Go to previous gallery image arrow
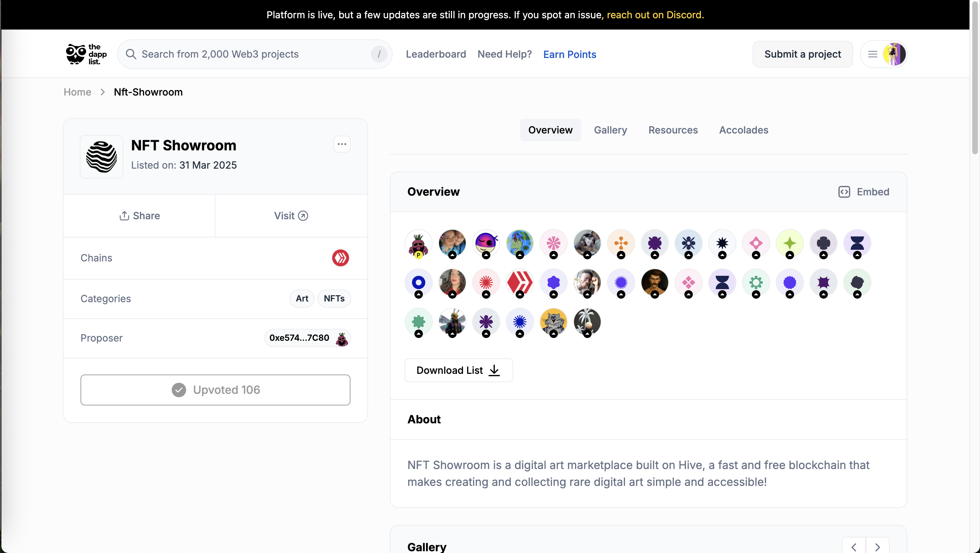Screen dimensions: 980x553 tap(854, 547)
